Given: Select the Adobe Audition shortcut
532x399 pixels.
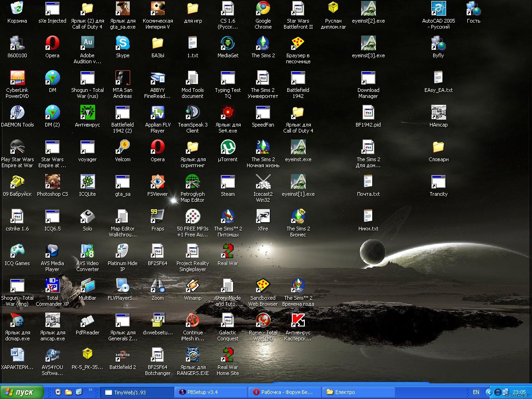Looking at the screenshot, I should pos(87,43).
